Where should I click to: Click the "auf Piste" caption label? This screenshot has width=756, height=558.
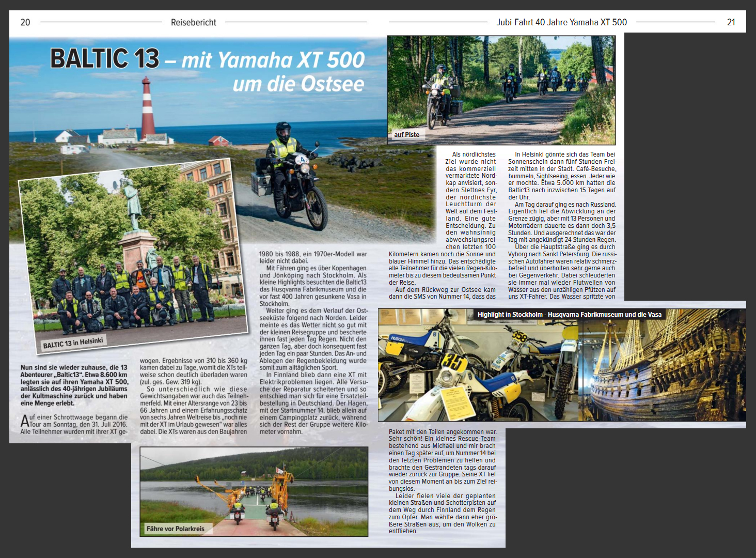406,135
